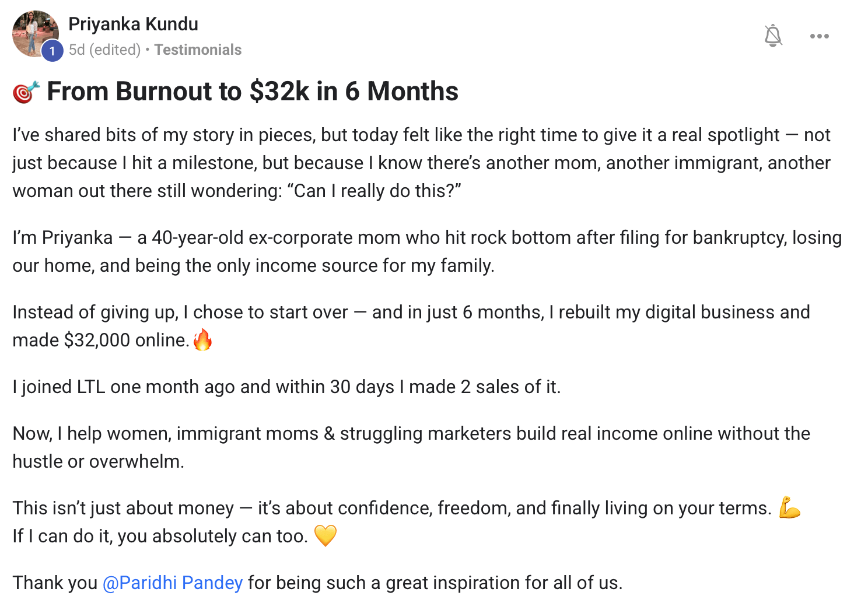Viewport: 868px width, 603px height.
Task: Open the author name Priyanka Kundu
Action: [x=133, y=24]
